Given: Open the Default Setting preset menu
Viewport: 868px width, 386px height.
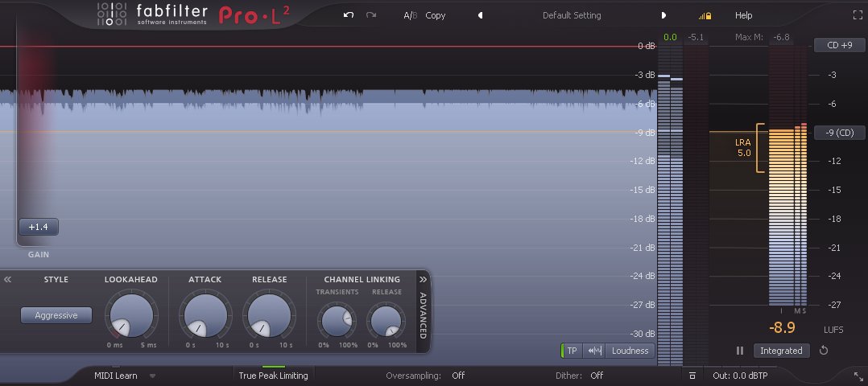Looking at the screenshot, I should pyautogui.click(x=572, y=15).
